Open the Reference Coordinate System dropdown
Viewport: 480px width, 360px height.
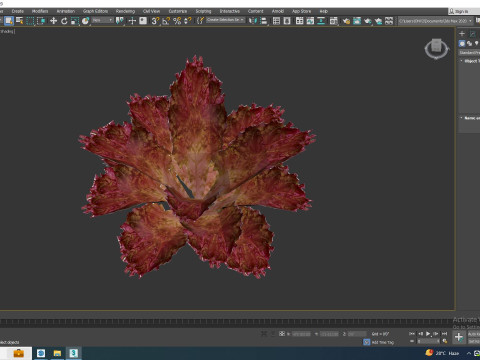point(102,21)
